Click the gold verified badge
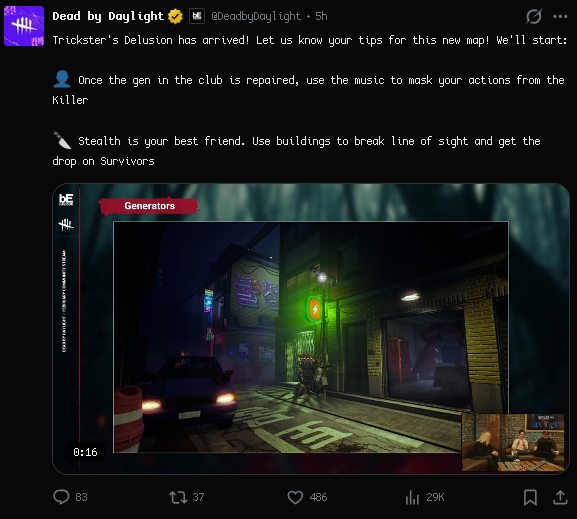This screenshot has height=519, width=577. [175, 17]
